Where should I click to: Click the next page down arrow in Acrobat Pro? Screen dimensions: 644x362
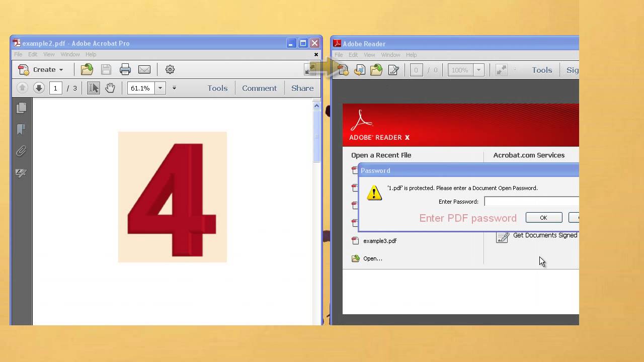point(39,88)
